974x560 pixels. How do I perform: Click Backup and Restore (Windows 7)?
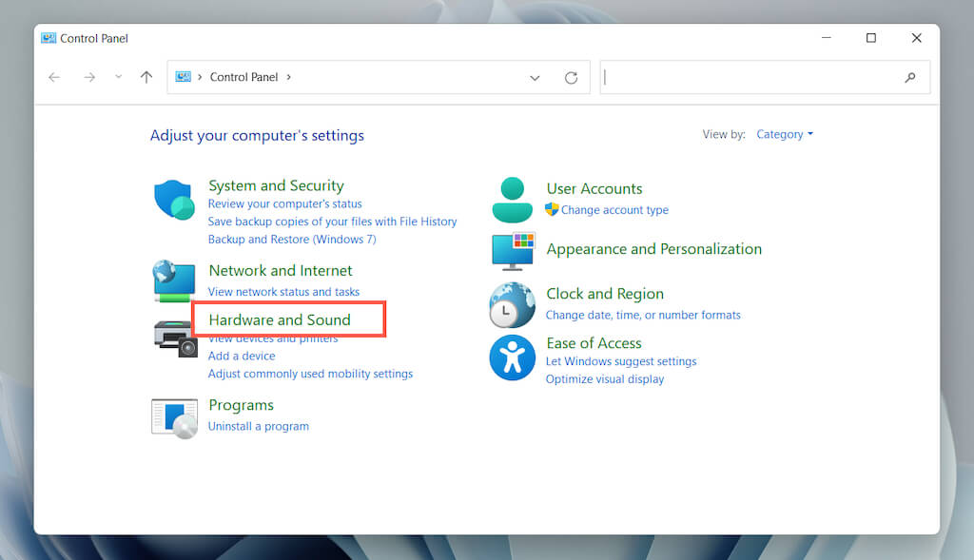coord(292,240)
